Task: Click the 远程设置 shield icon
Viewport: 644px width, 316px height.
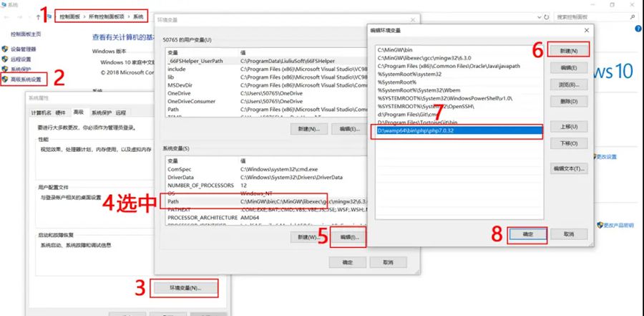Action: pos(6,59)
